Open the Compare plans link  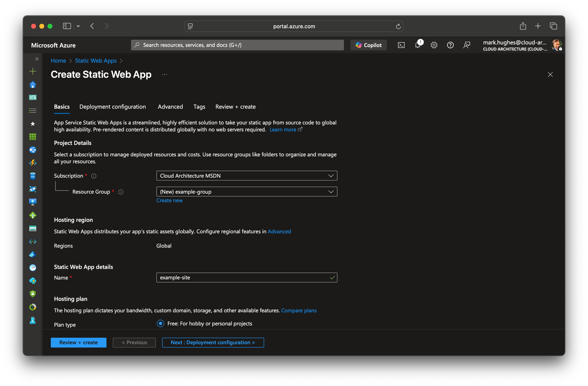click(299, 310)
